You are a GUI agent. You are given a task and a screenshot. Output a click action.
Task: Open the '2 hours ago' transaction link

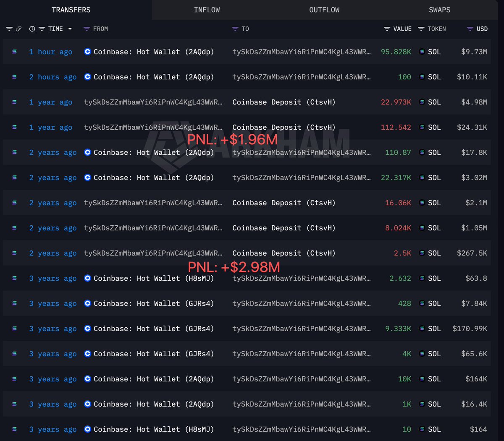[52, 77]
